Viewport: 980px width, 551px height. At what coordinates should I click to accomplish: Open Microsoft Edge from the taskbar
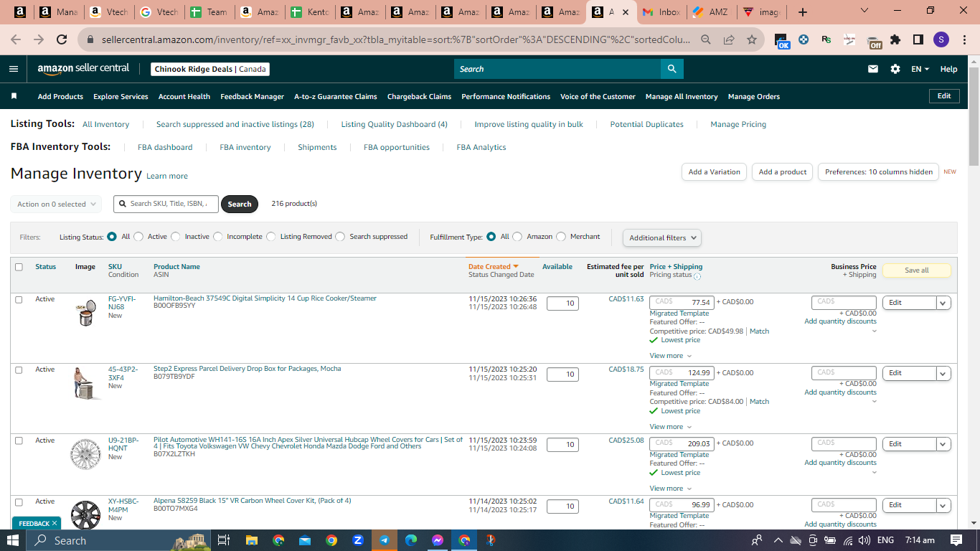click(x=411, y=540)
